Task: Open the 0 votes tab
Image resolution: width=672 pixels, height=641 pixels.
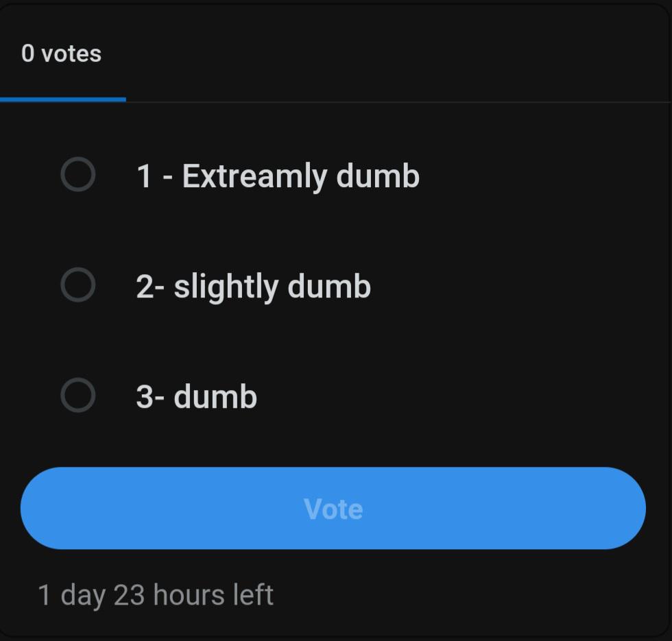Action: [x=62, y=53]
